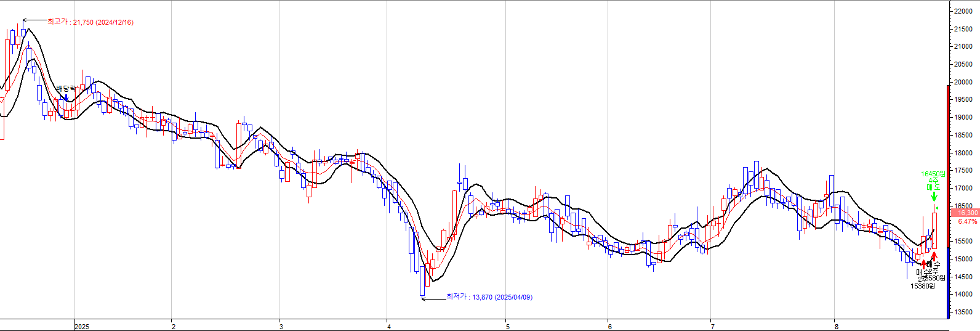Click the 13500 price axis label
The image size is (980, 331).
click(x=963, y=312)
